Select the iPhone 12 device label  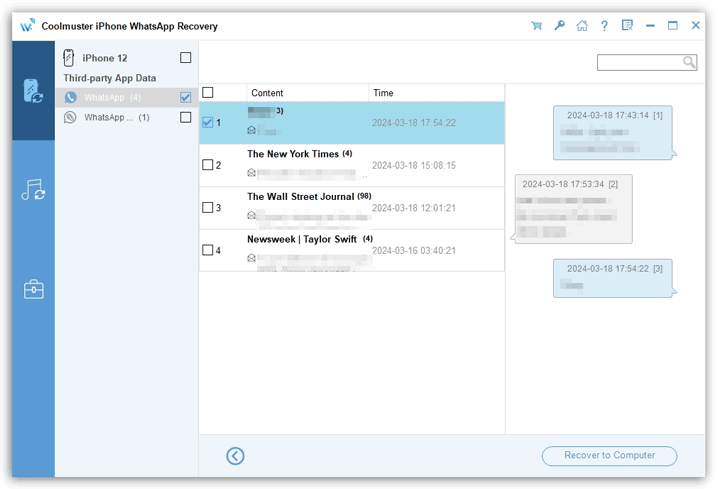click(x=105, y=58)
